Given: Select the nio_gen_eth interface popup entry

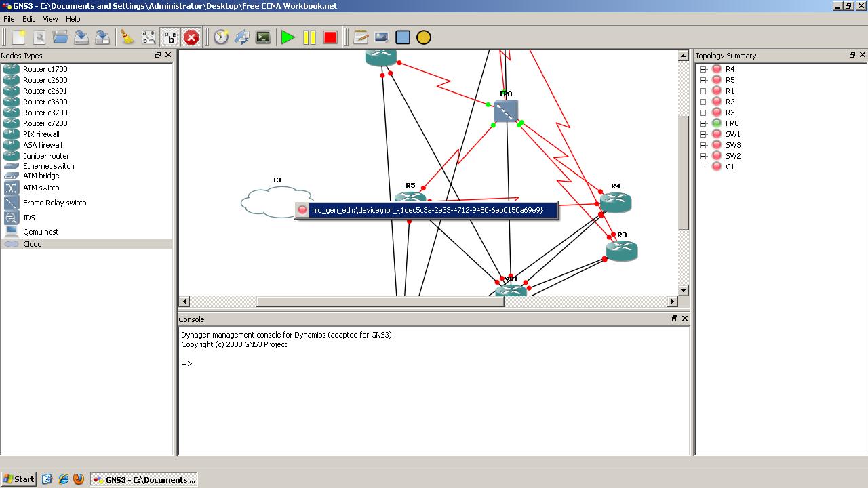Looking at the screenshot, I should 426,210.
